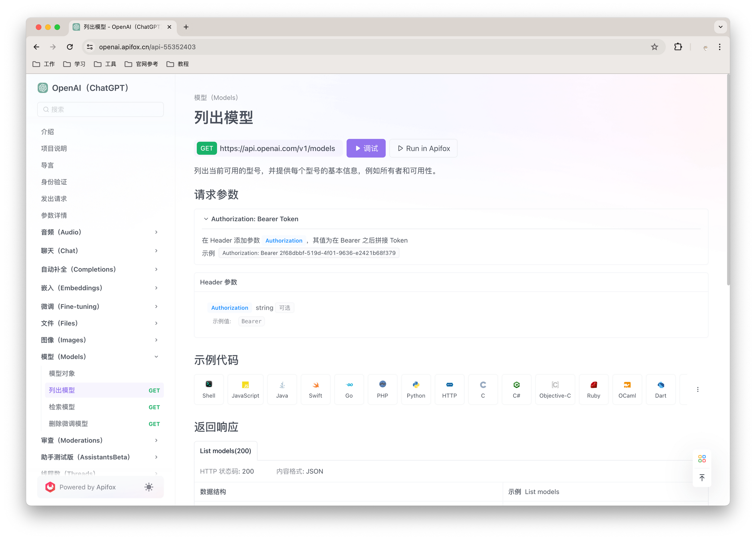This screenshot has width=756, height=540.
Task: Click the Run in Apifox button
Action: click(x=423, y=148)
